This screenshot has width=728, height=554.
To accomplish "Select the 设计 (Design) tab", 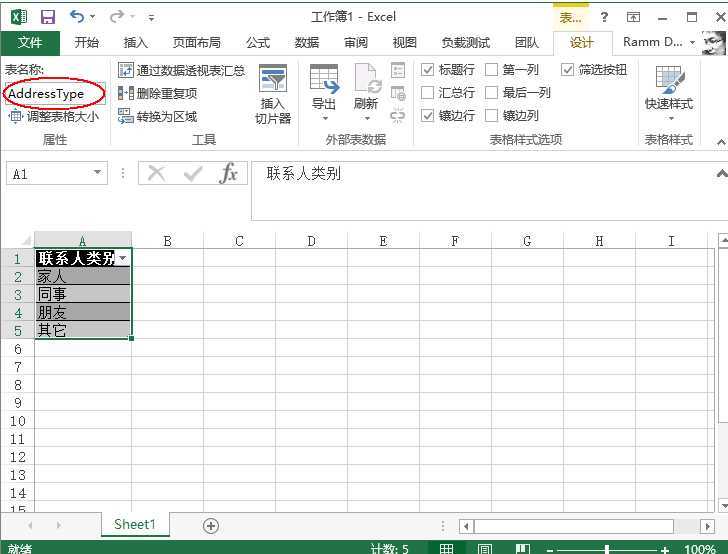I will tap(582, 43).
